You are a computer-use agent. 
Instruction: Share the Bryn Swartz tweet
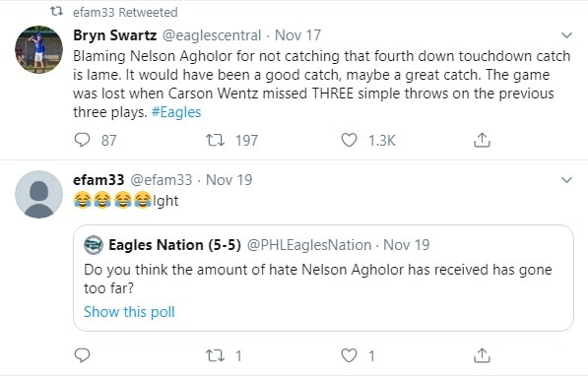pyautogui.click(x=482, y=140)
